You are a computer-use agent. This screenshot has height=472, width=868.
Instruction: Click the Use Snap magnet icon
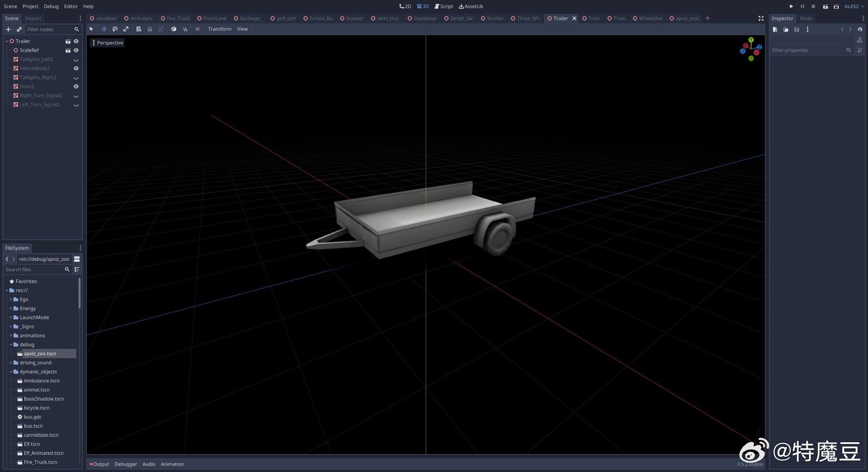click(185, 29)
